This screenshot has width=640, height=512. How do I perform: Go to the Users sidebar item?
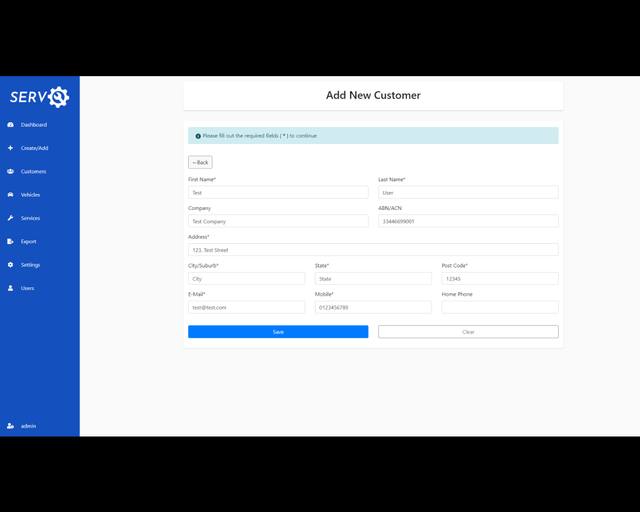pyautogui.click(x=27, y=288)
